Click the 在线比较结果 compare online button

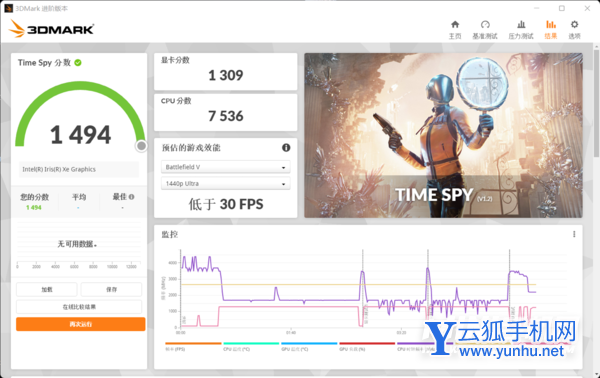79,307
